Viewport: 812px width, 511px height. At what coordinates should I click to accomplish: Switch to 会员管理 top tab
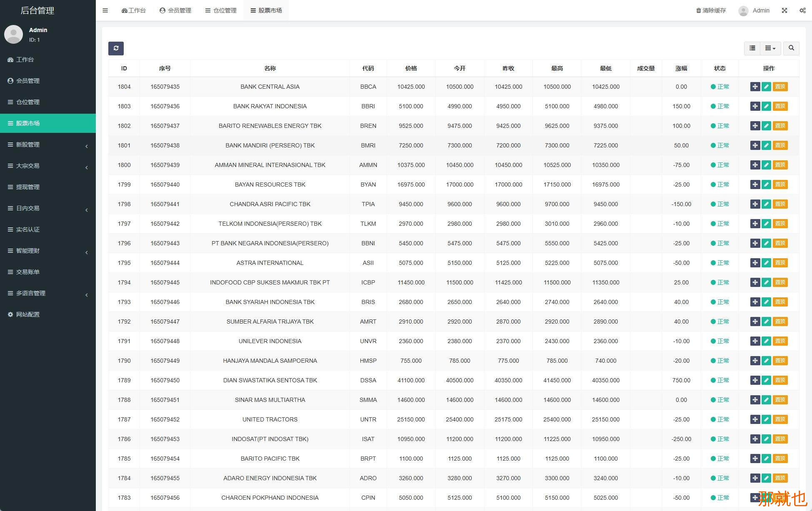[175, 10]
